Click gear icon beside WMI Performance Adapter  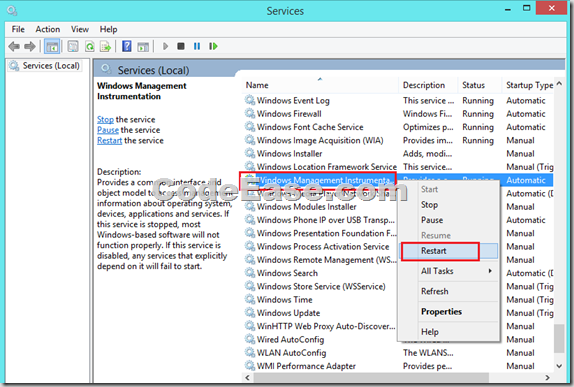coord(250,365)
